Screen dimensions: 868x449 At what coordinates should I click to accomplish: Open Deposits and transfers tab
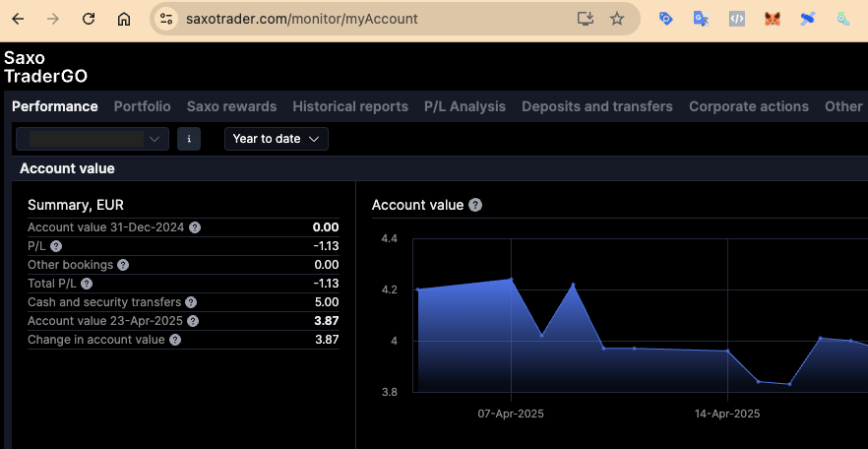597,106
